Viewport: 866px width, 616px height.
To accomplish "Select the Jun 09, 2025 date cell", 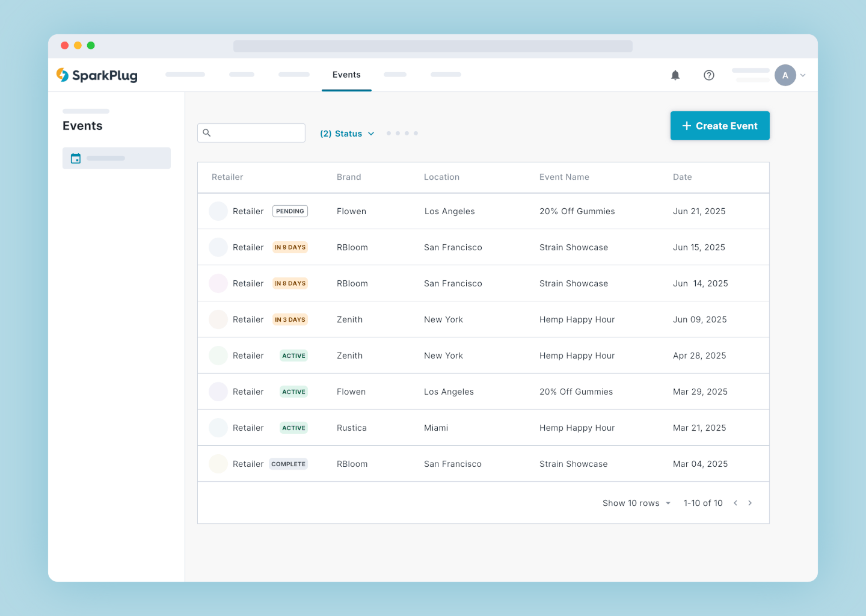I will (x=700, y=319).
